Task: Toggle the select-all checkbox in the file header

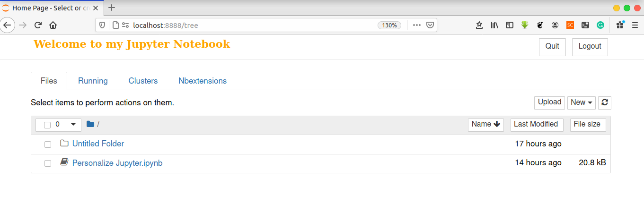Action: pos(47,125)
